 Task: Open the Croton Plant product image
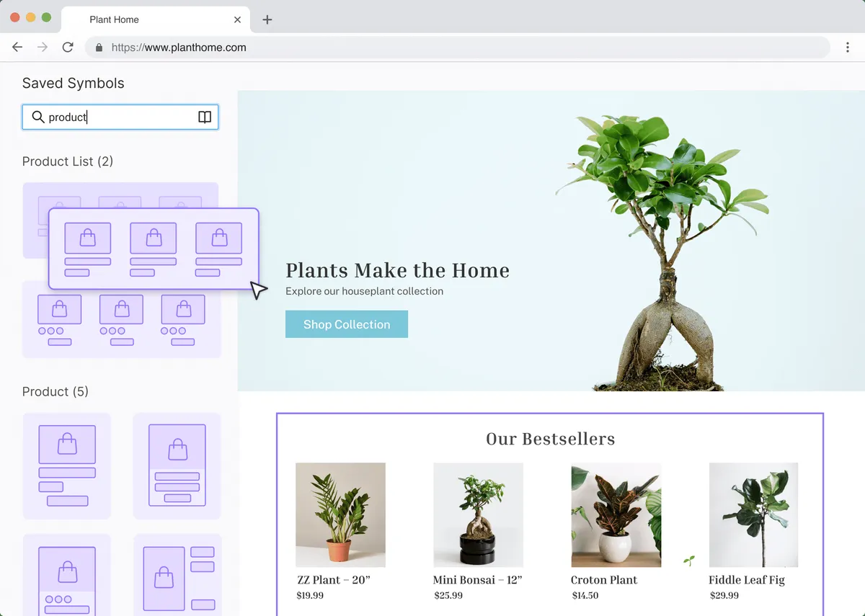(x=616, y=515)
